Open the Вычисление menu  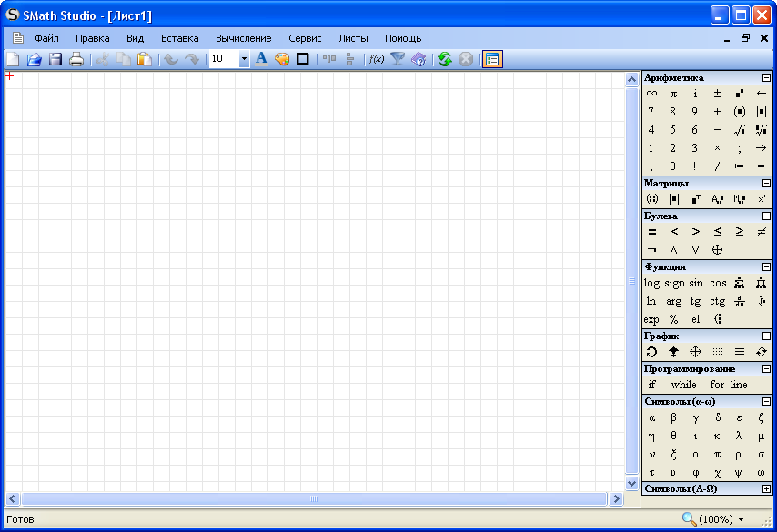[244, 38]
